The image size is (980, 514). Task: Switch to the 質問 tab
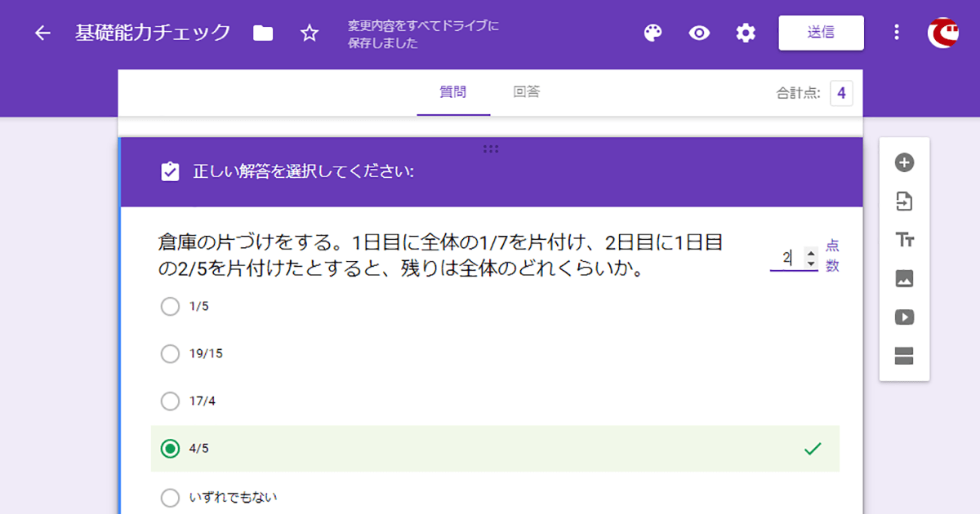coord(453,92)
